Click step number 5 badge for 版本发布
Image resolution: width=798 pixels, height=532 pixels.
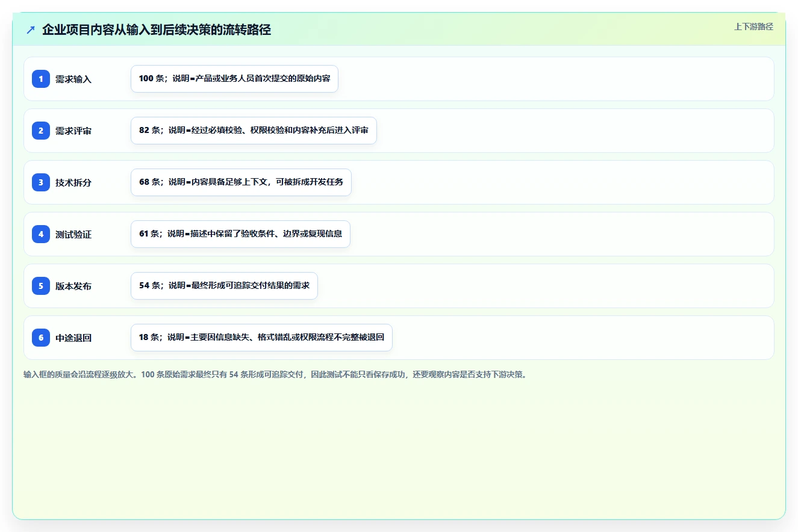(x=41, y=286)
